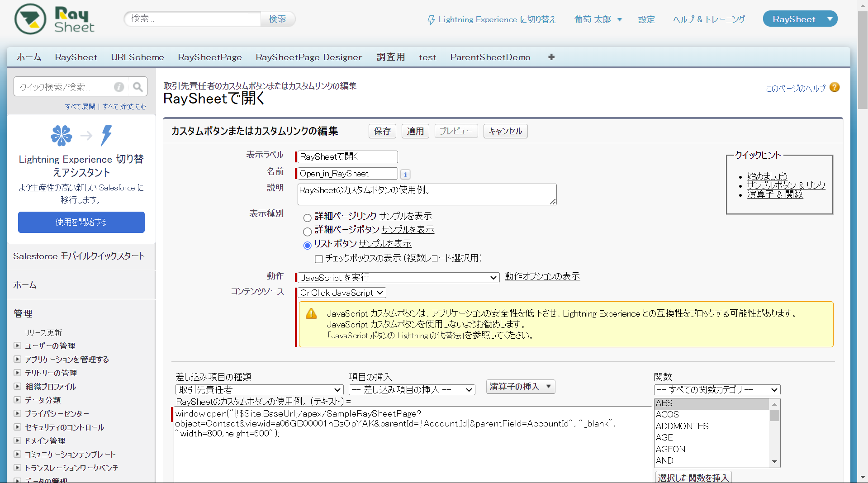
Task: Click the キャンセル button
Action: tap(505, 131)
